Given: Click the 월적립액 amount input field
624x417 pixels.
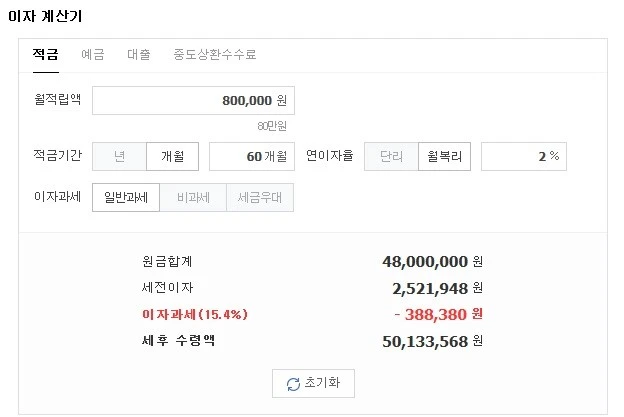Looking at the screenshot, I should 193,101.
